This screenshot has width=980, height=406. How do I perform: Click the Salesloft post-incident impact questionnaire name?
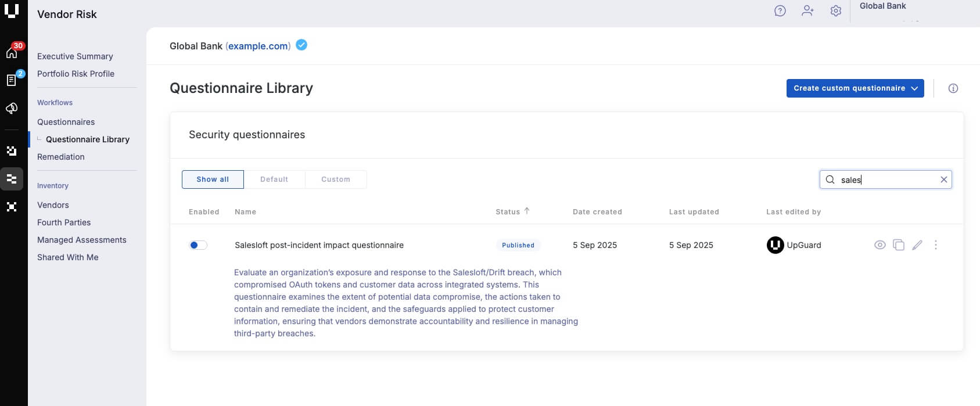(x=319, y=245)
